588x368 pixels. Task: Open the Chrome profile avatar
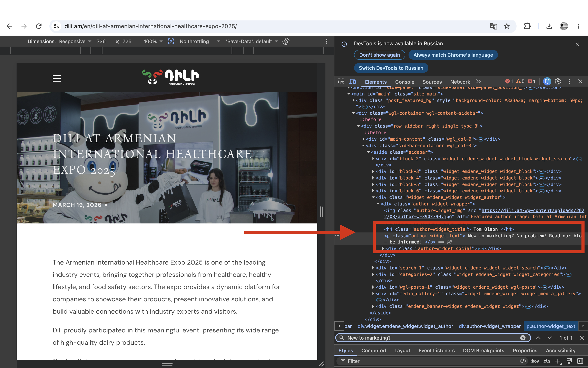[x=564, y=26]
